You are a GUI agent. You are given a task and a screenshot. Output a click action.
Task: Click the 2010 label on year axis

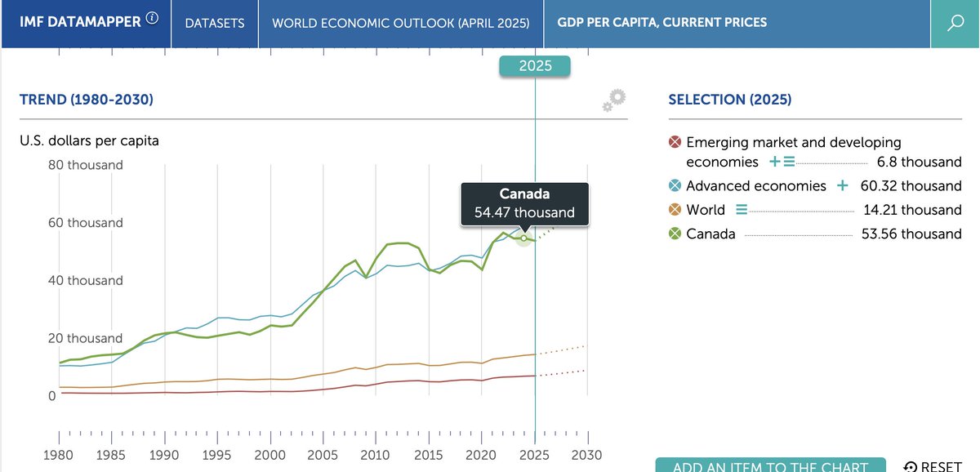(376, 455)
